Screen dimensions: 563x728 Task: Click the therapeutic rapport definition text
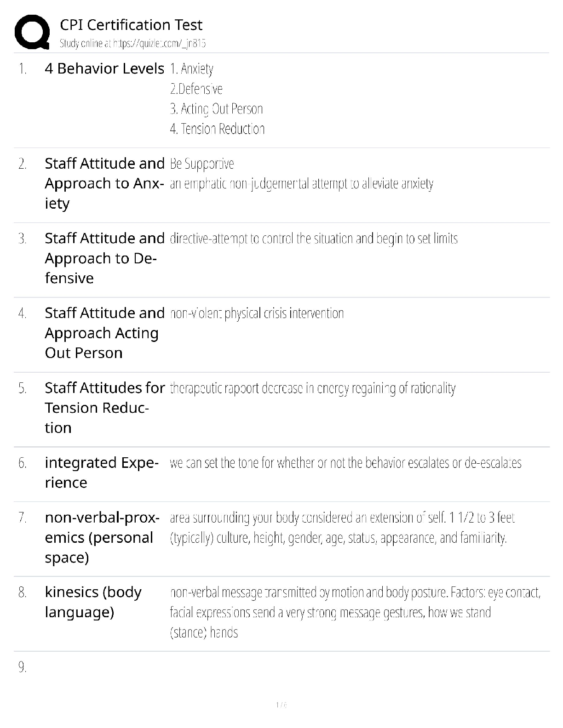pos(313,388)
